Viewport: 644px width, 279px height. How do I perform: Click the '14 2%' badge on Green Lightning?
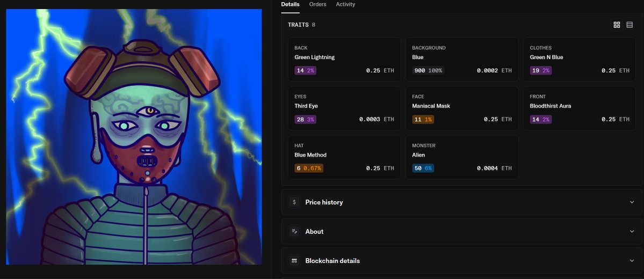pos(305,71)
